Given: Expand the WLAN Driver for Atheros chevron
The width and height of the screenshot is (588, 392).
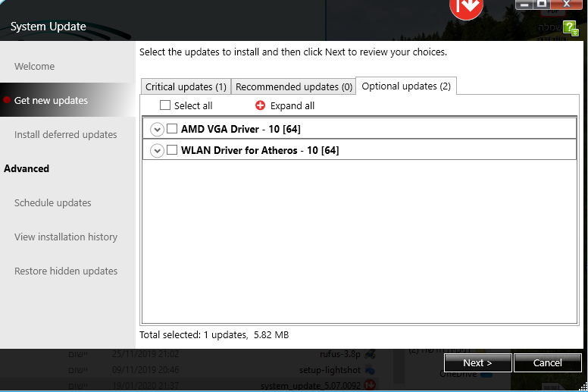Looking at the screenshot, I should 157,151.
